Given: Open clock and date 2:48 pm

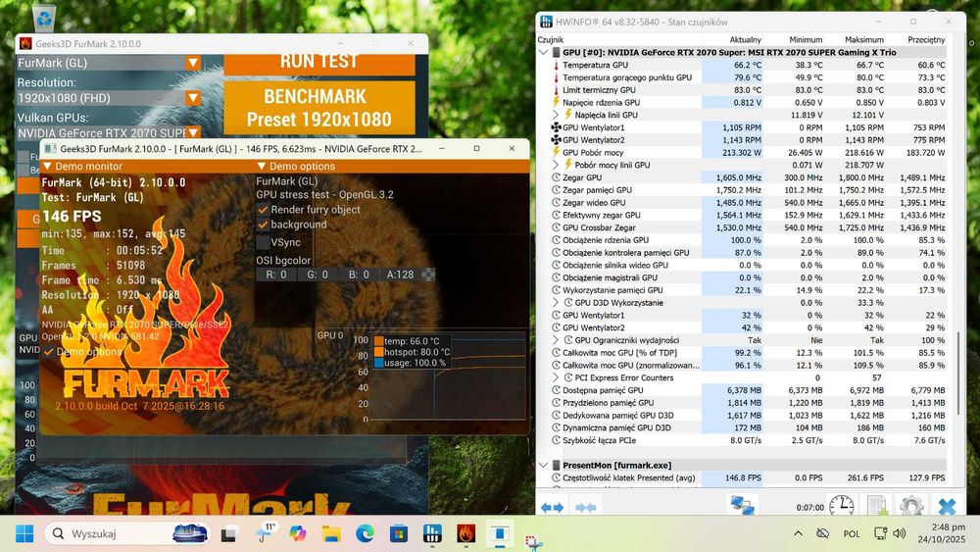Looking at the screenshot, I should pos(941,533).
